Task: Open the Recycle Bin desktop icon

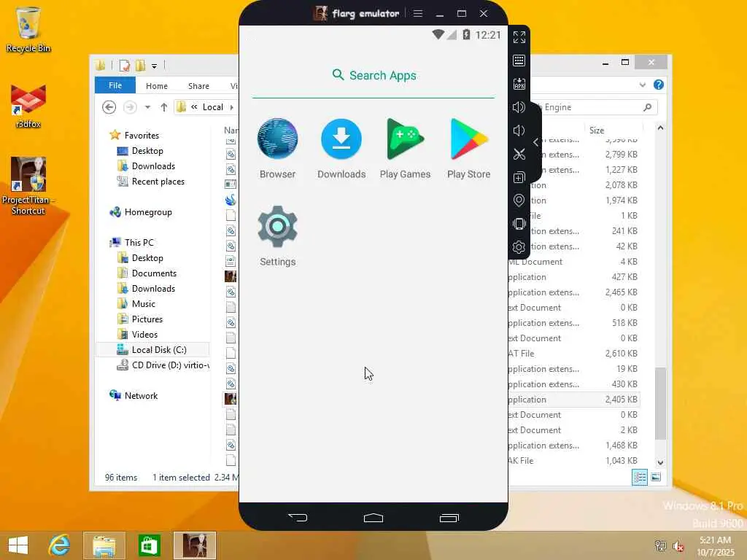Action: click(28, 29)
